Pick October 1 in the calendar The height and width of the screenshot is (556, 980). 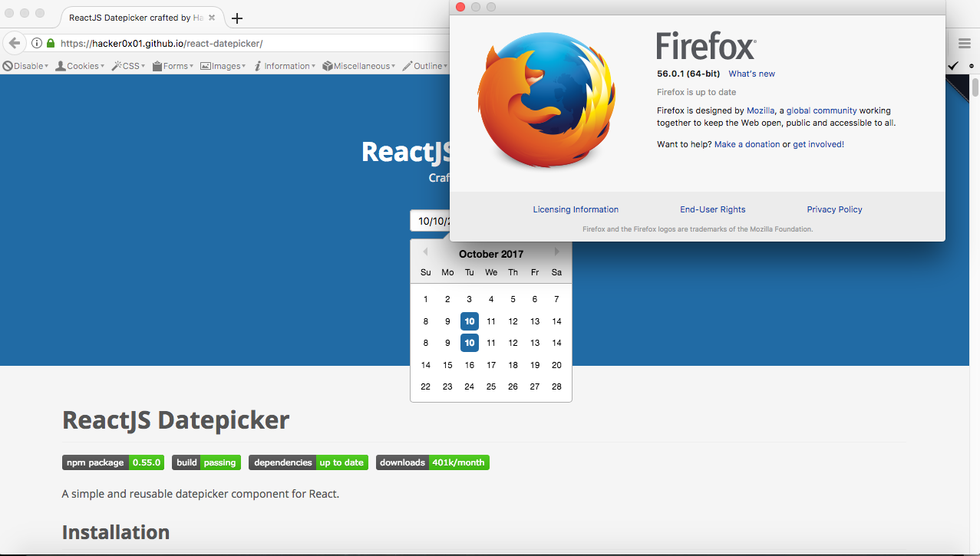[x=426, y=299]
